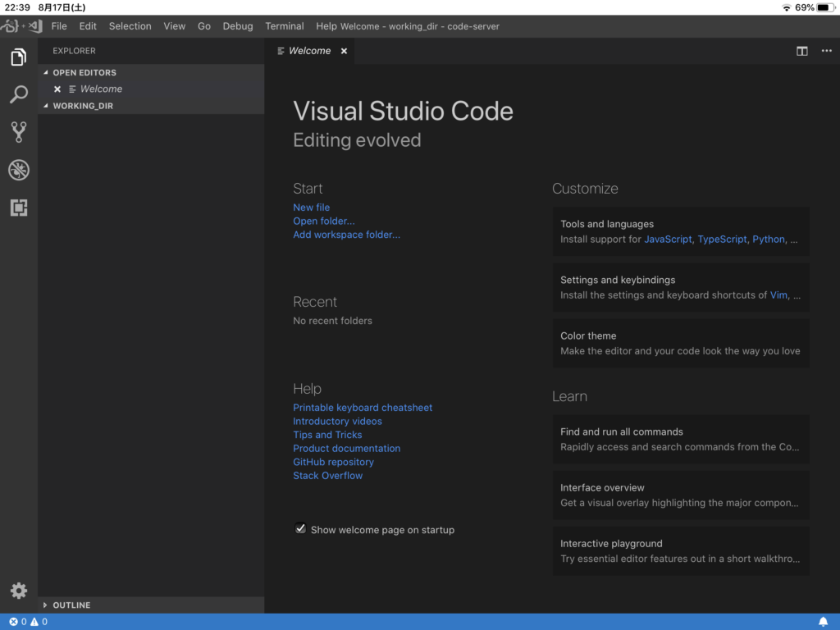
Task: Open Printable keyboard cheatsheet link
Action: [x=363, y=408]
